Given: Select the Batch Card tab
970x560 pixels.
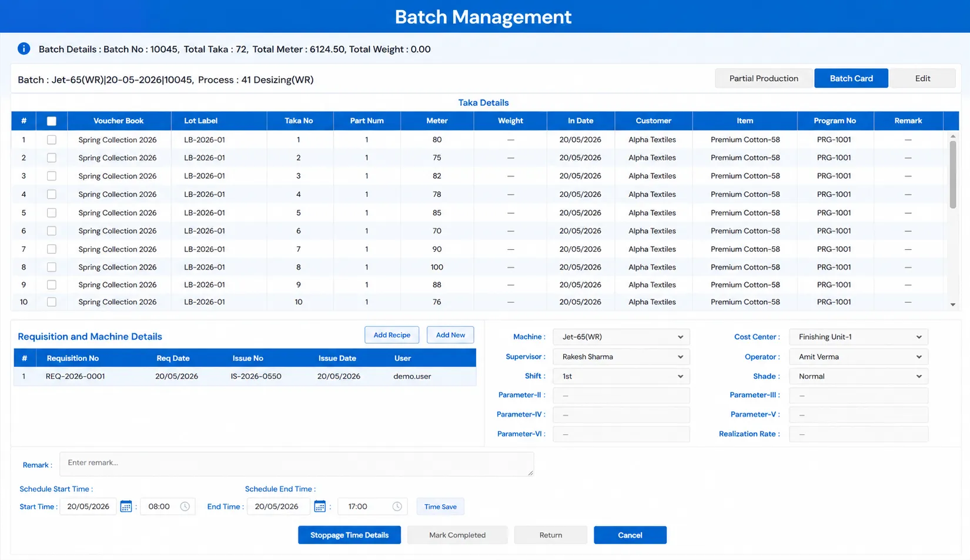Looking at the screenshot, I should point(851,78).
